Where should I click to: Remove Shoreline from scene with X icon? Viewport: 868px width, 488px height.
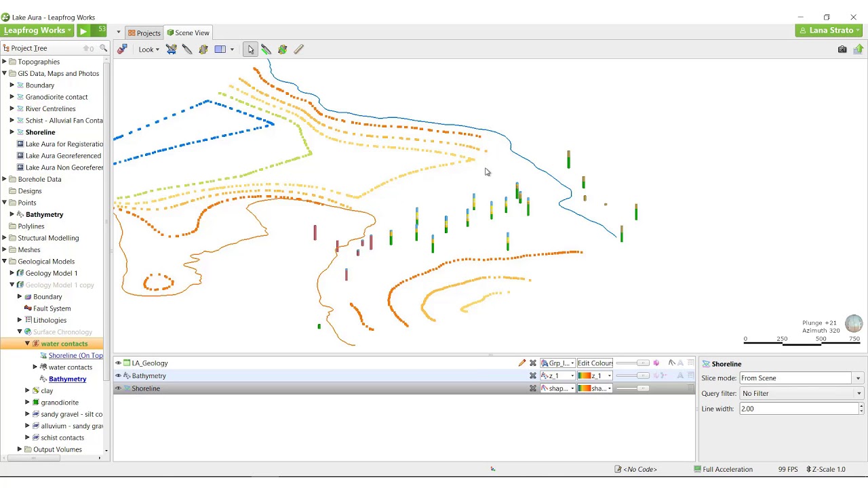[x=533, y=388]
